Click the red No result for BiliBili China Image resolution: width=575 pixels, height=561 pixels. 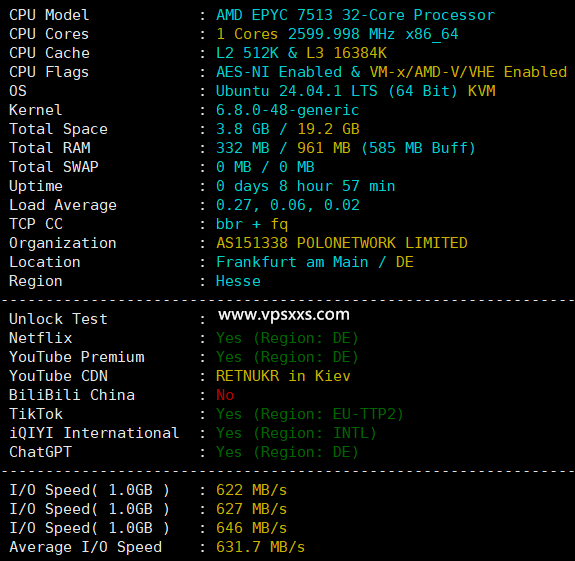[225, 395]
